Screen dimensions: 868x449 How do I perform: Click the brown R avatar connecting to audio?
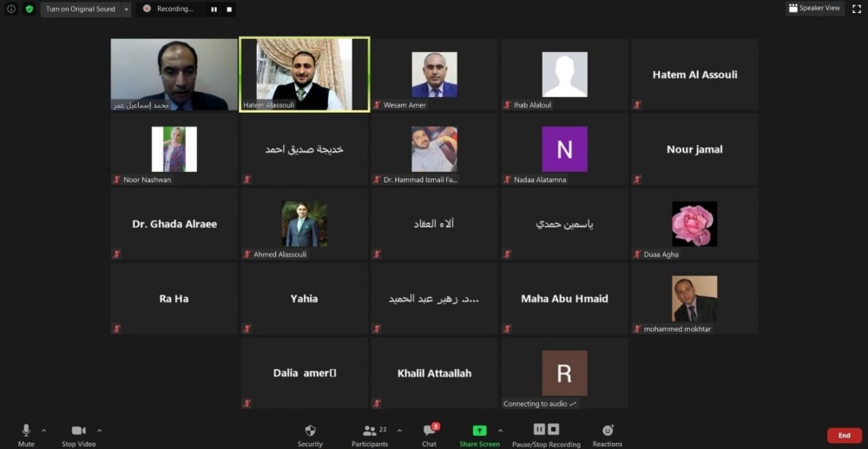click(565, 373)
